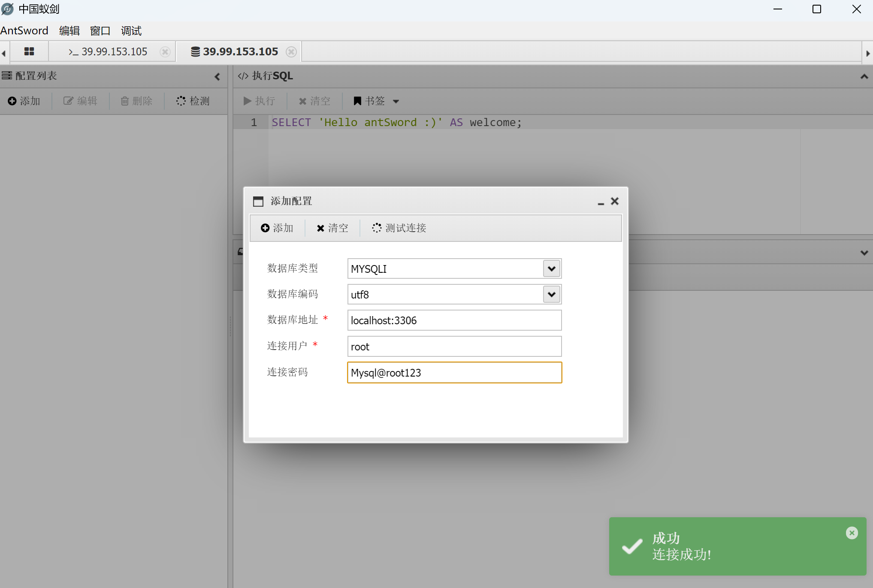873x588 pixels.
Task: Click the 连接用户 root field
Action: [454, 346]
